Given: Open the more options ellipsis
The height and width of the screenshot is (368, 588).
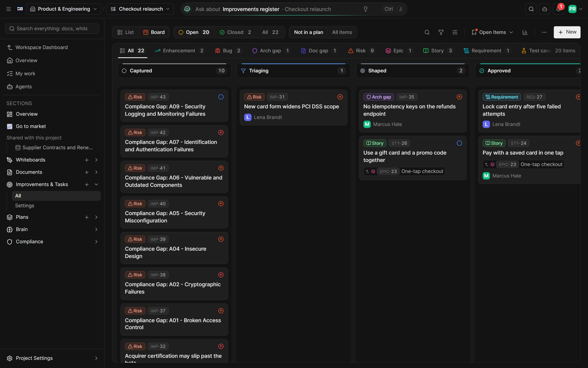Looking at the screenshot, I should click(544, 32).
